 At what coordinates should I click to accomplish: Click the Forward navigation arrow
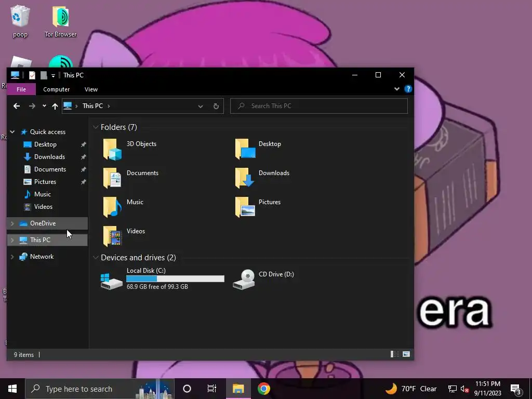click(32, 106)
